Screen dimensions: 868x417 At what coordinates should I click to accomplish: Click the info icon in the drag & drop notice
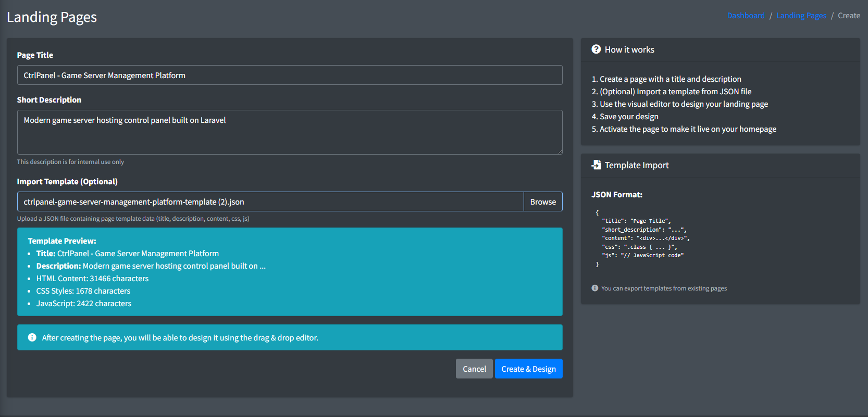click(x=32, y=337)
